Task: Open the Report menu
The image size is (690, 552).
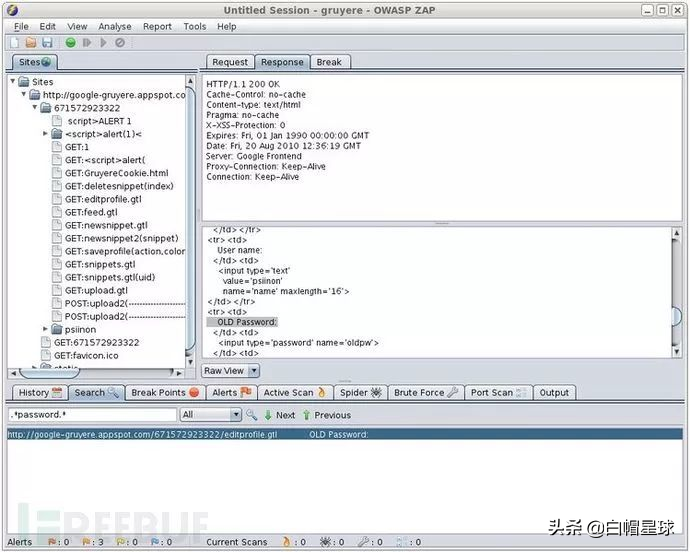Action: pyautogui.click(x=157, y=26)
